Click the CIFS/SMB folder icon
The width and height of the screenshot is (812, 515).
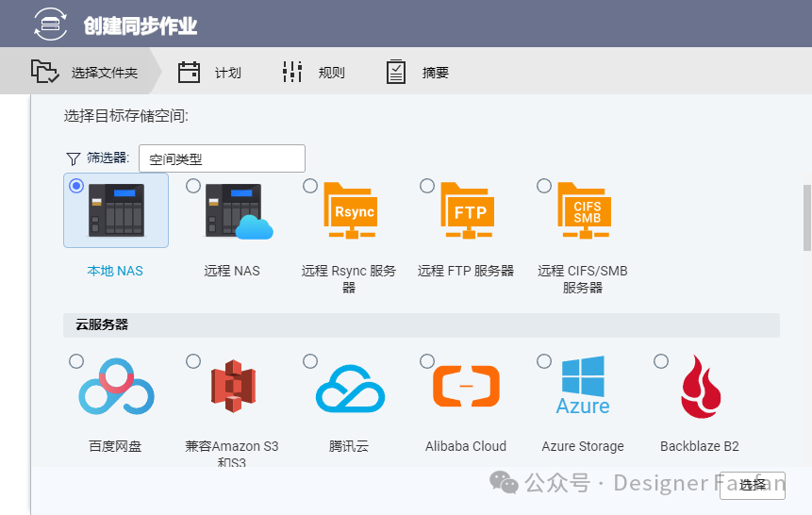point(584,211)
